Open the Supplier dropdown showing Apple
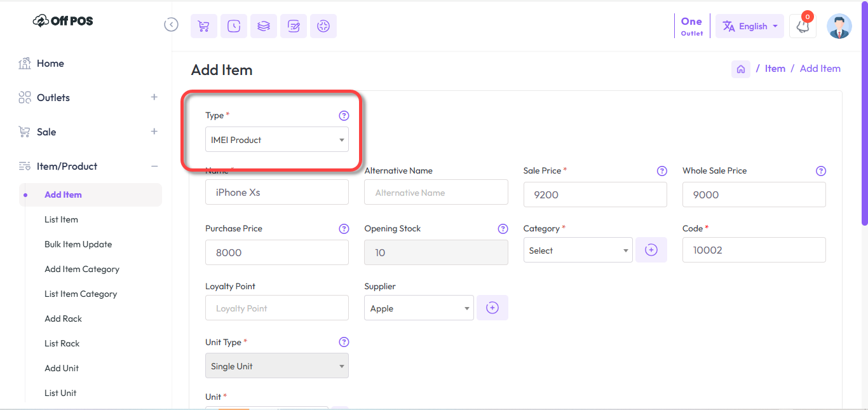This screenshot has height=410, width=868. (x=419, y=308)
